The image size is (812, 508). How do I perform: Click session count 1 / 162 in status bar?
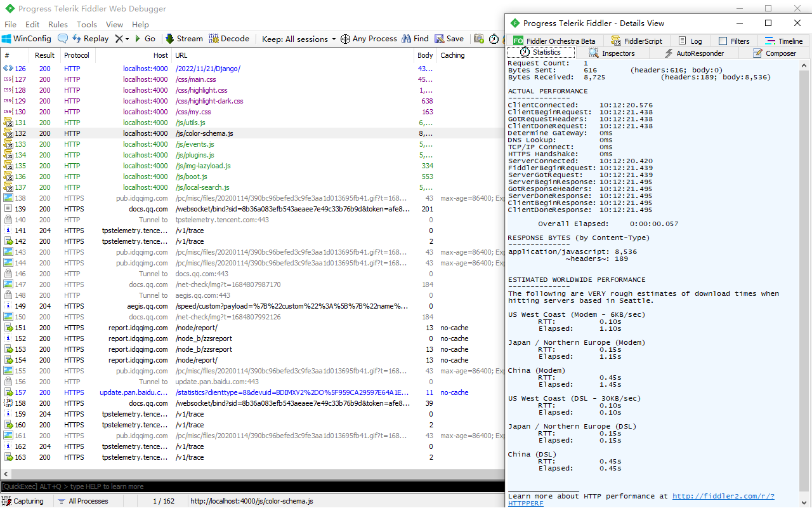164,501
